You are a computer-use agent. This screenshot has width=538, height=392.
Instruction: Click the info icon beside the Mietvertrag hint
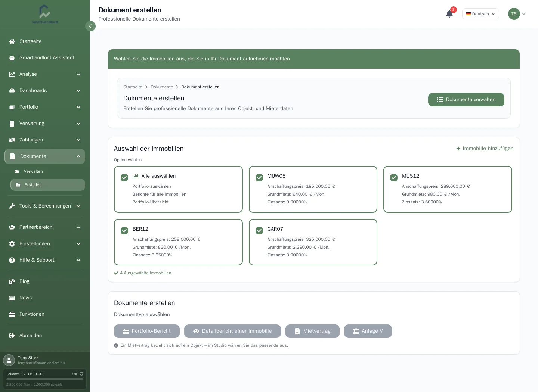pos(116,346)
